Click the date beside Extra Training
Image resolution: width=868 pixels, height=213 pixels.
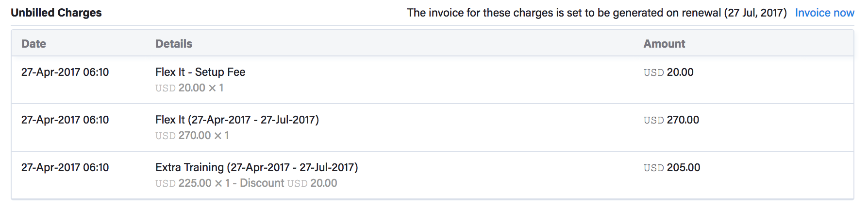65,168
